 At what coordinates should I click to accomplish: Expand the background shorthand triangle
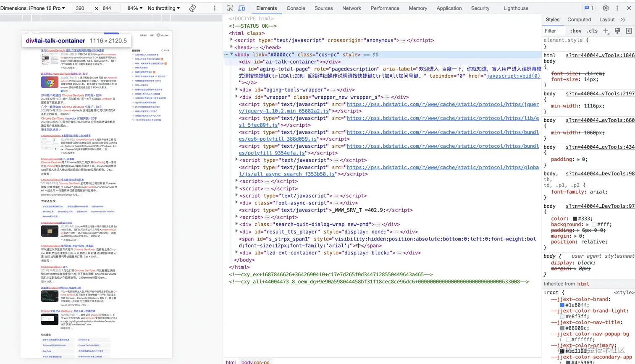[x=588, y=225]
